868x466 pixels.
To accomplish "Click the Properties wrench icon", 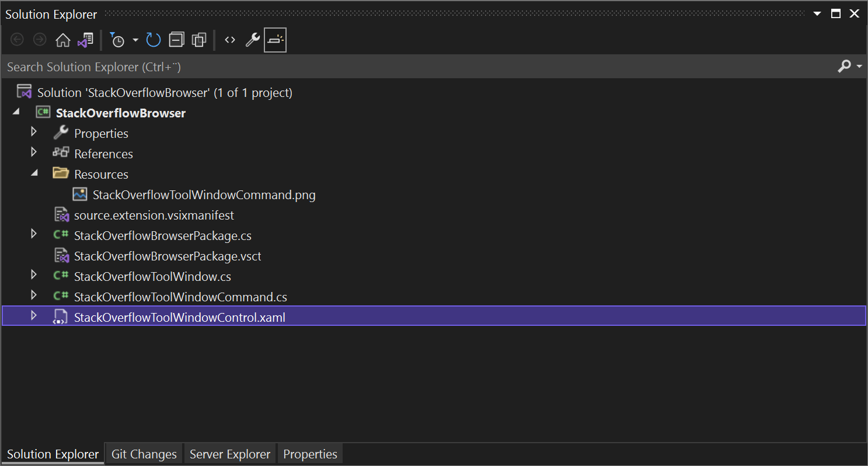I will click(x=252, y=39).
